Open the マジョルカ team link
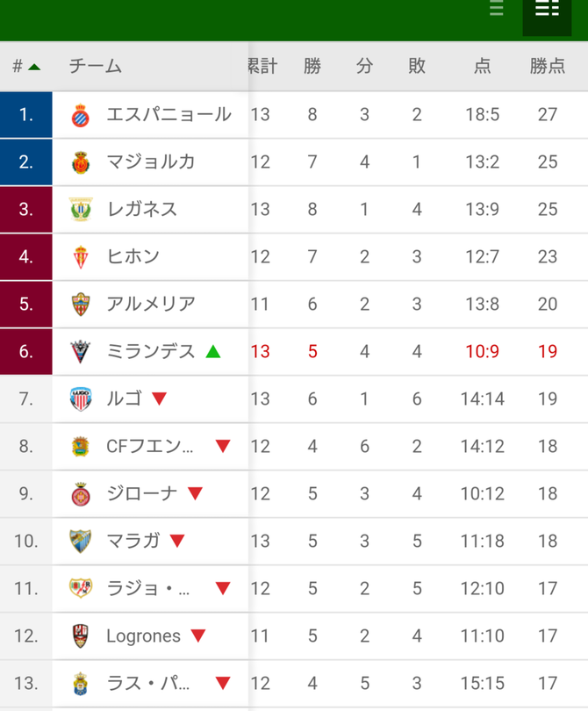Viewport: 588px width, 711px height. pyautogui.click(x=151, y=162)
